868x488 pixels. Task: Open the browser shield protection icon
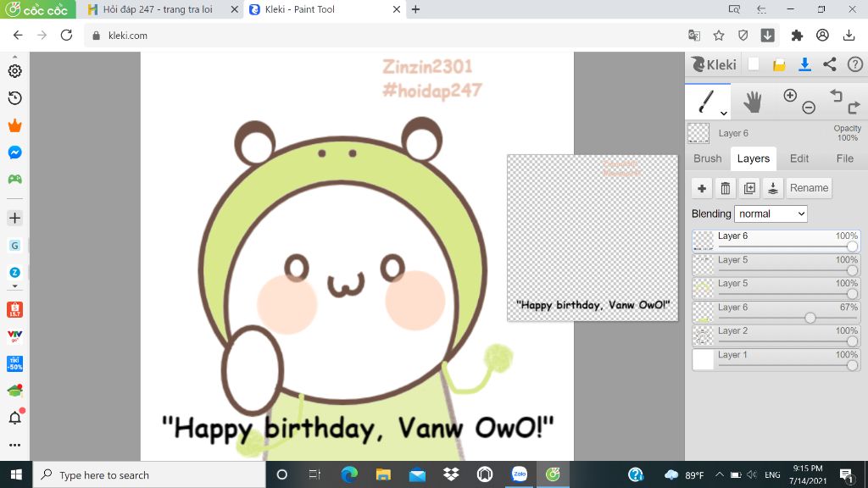[x=743, y=36]
